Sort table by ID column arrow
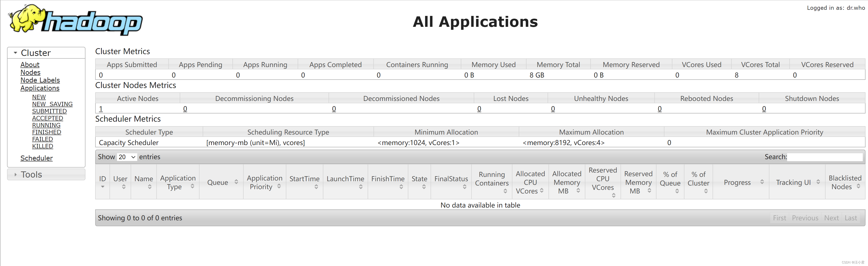868x266 pixels. pos(103,187)
